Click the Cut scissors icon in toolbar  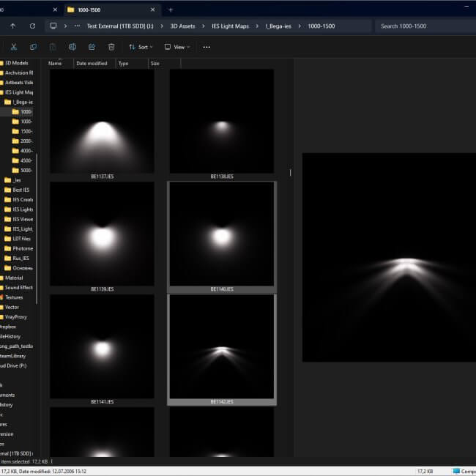coord(14,47)
